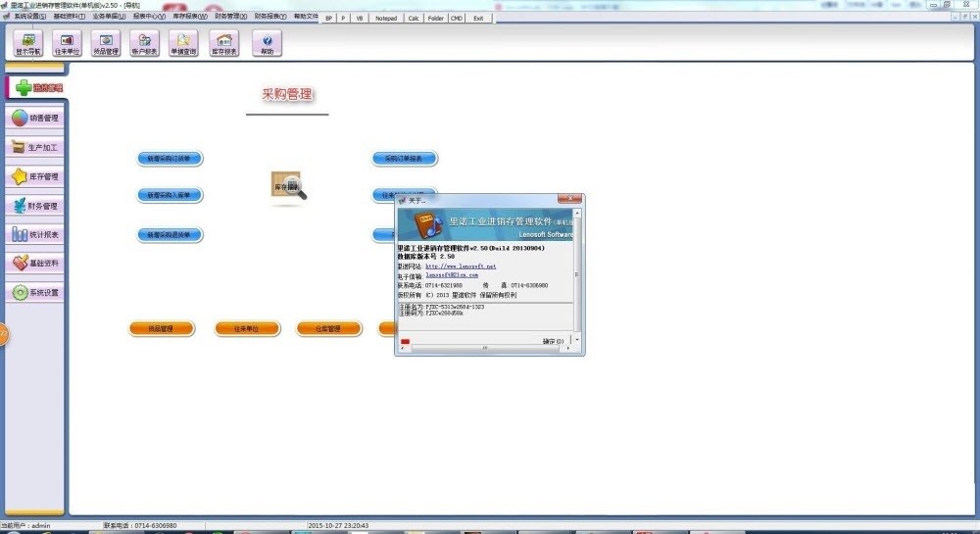Click the orange 货品管理 button
This screenshot has width=980, height=534.
[162, 328]
